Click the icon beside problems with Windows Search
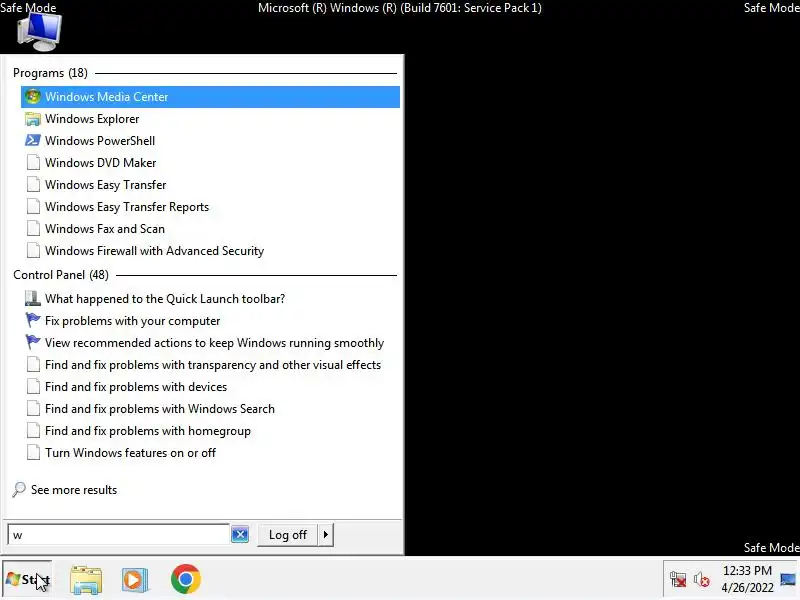This screenshot has width=800, height=600. tap(33, 409)
